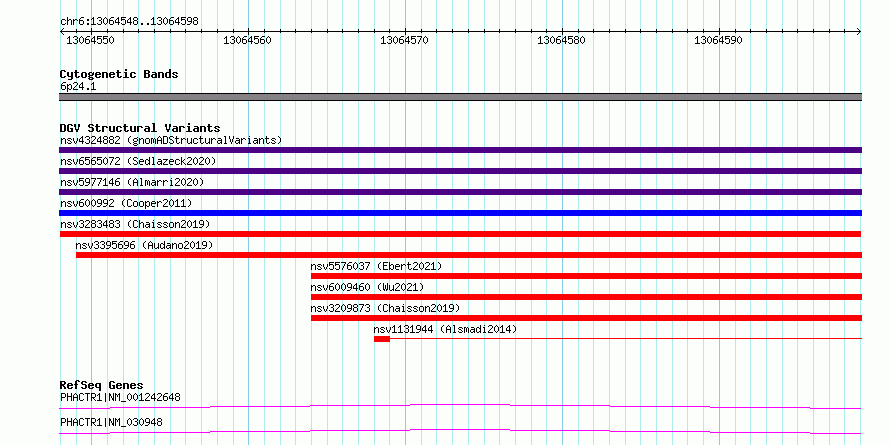Click PHACTR1|NM_030948 transcript label
This screenshot has height=445, width=890.
[x=112, y=423]
